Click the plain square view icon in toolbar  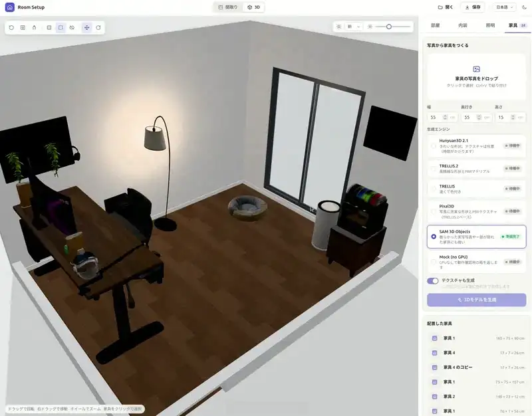coord(49,27)
